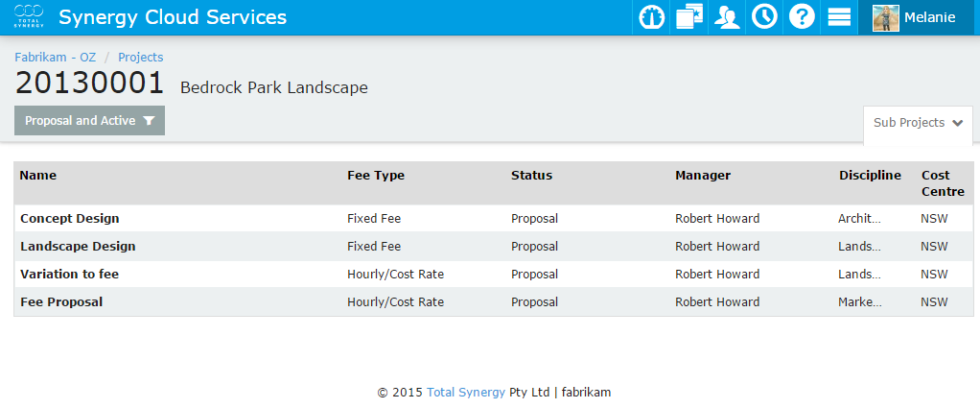
Task: Open the dashboard gauge icon
Action: [651, 17]
